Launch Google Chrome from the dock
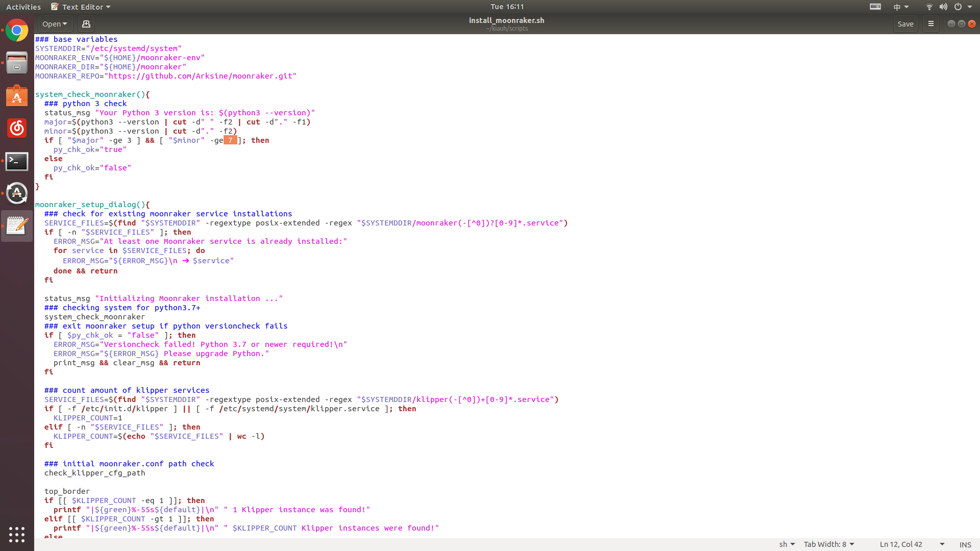This screenshot has width=980, height=551. coord(17,31)
